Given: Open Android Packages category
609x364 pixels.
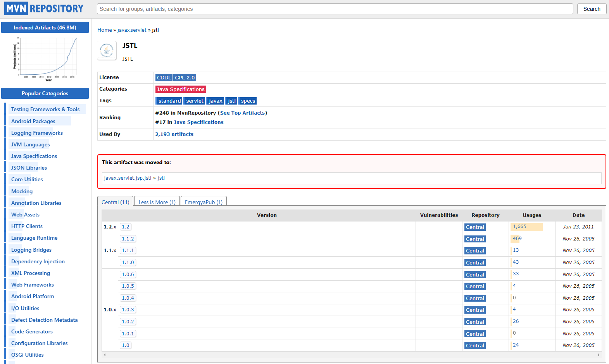Looking at the screenshot, I should click(x=33, y=121).
